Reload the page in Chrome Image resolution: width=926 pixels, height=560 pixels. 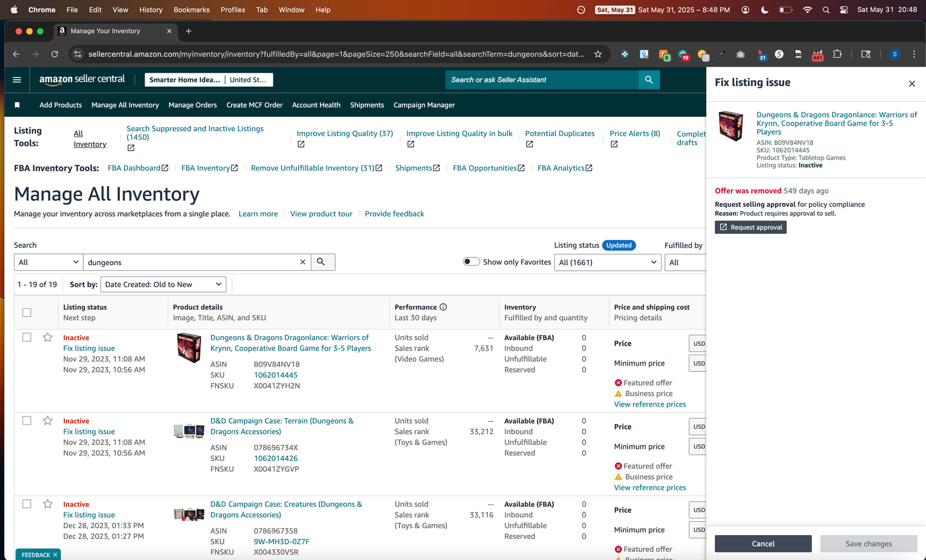point(54,54)
